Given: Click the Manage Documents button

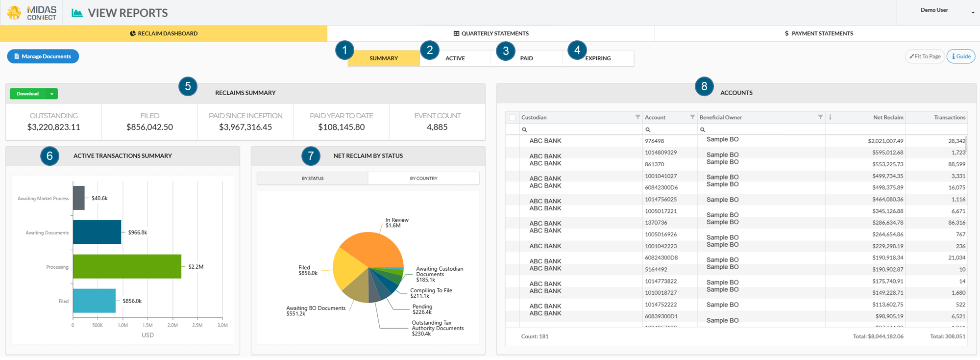Looking at the screenshot, I should [43, 56].
